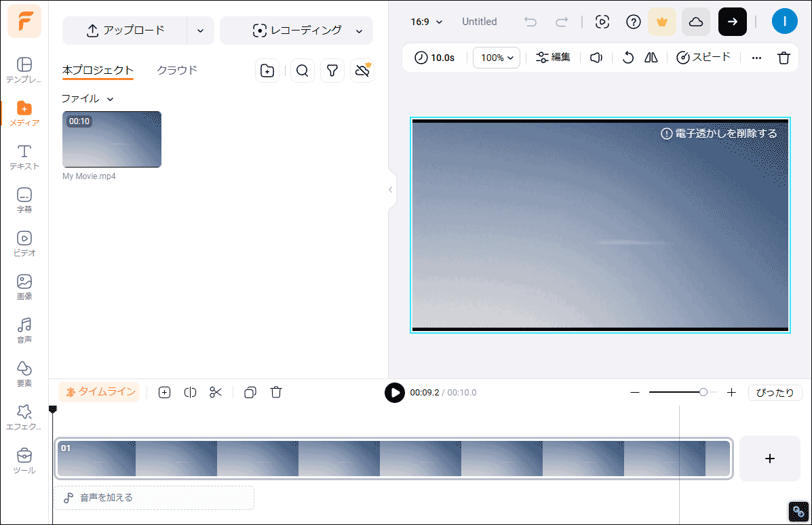This screenshot has height=525, width=812.
Task: Open the ビデオ video library panel
Action: tap(24, 244)
